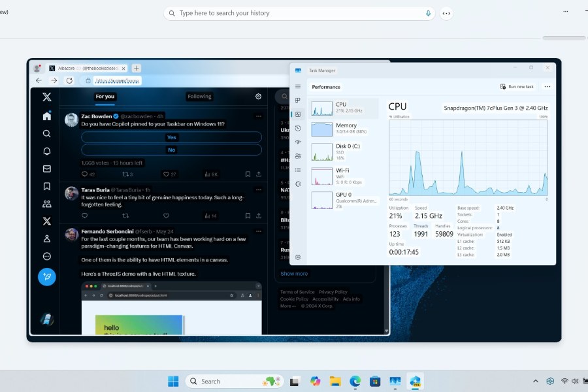Image resolution: width=588 pixels, height=392 pixels.
Task: Click the Run new task button
Action: tap(517, 86)
